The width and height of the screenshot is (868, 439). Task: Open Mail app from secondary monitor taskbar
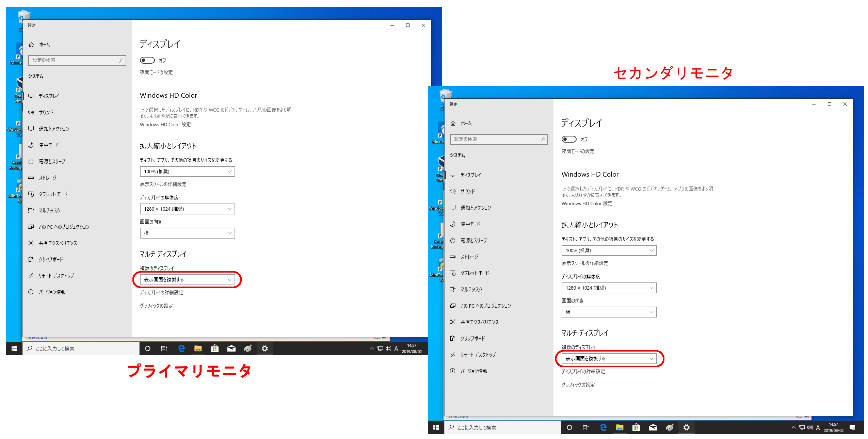coord(653,427)
